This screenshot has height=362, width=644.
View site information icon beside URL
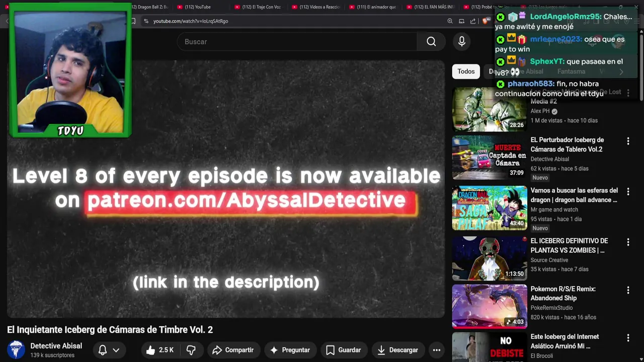click(x=146, y=21)
